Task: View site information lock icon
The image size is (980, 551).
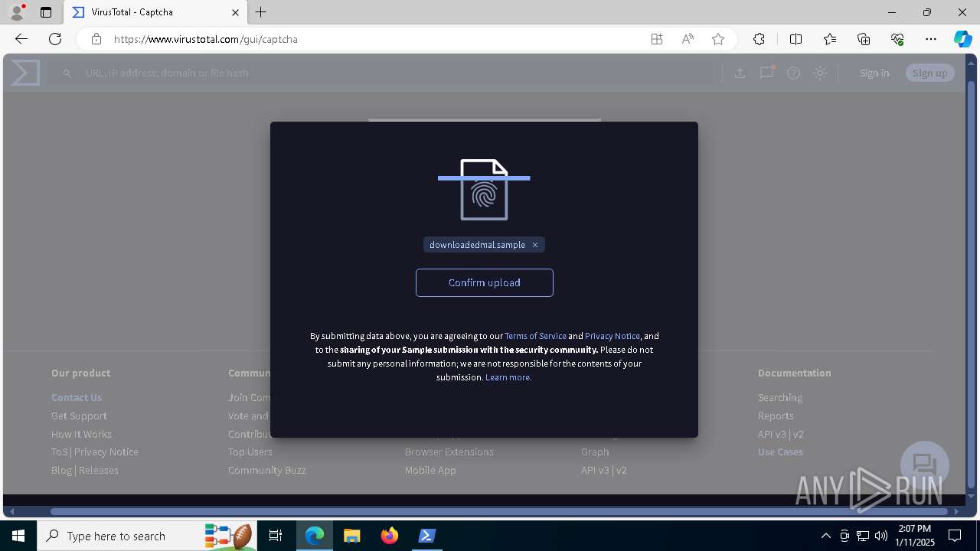Action: click(x=96, y=39)
